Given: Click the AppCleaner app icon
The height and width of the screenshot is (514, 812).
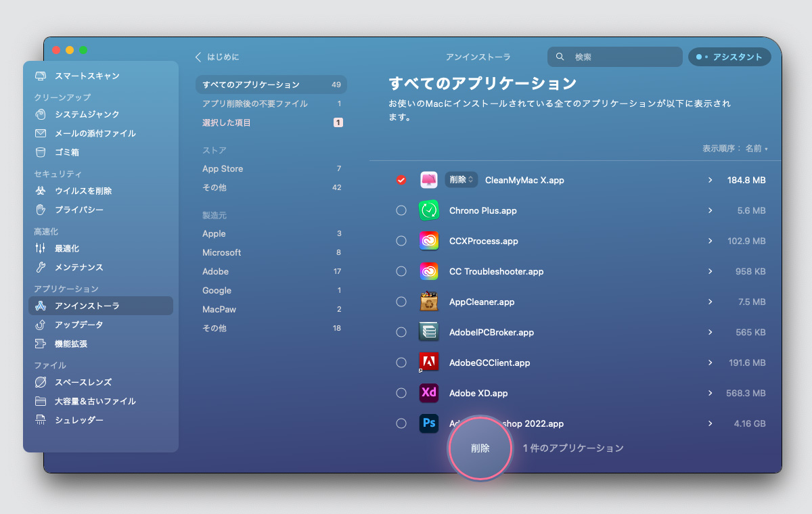Looking at the screenshot, I should point(429,302).
